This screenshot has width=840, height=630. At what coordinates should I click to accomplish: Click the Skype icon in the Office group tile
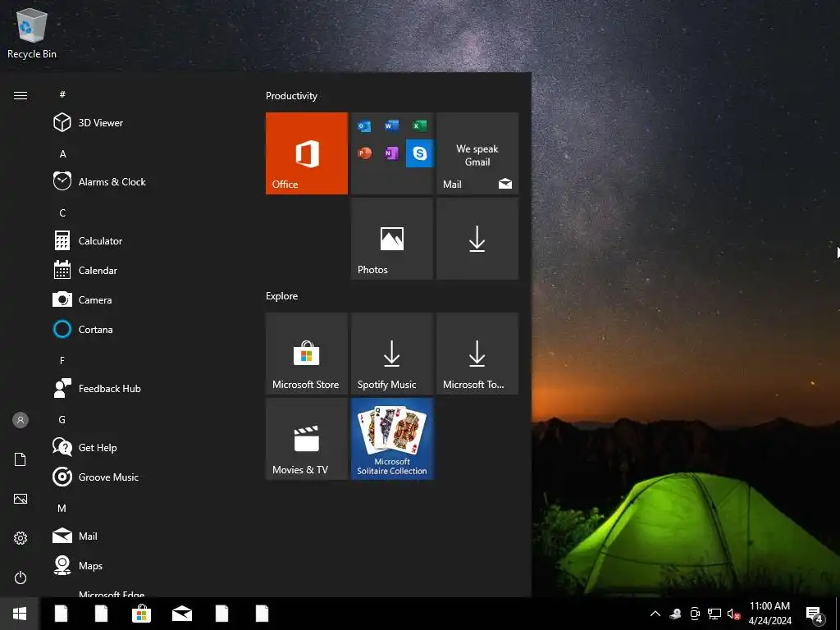pyautogui.click(x=419, y=153)
